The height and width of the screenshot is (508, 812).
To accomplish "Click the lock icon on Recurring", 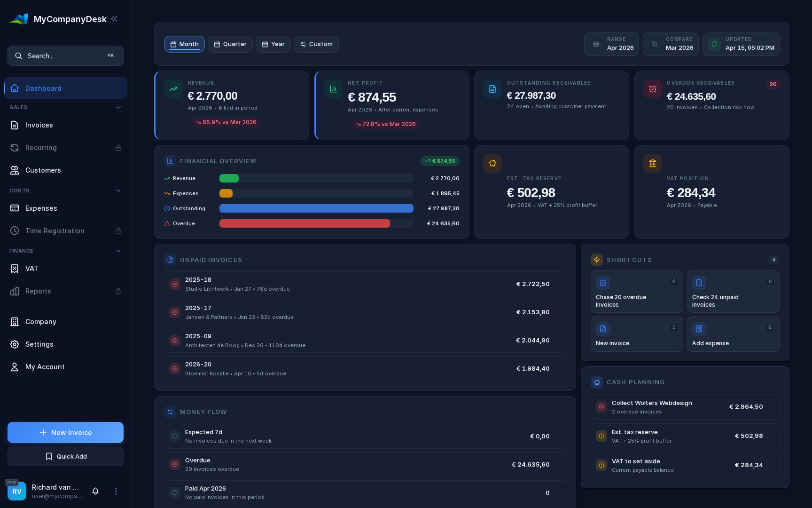I will click(118, 148).
